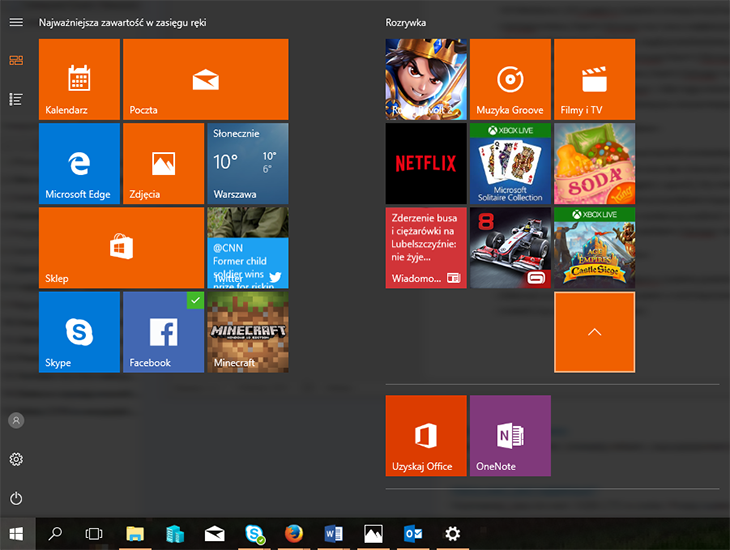Open the Asphalt 8 racing tile
Viewport: 730px width, 550px height.
point(510,248)
